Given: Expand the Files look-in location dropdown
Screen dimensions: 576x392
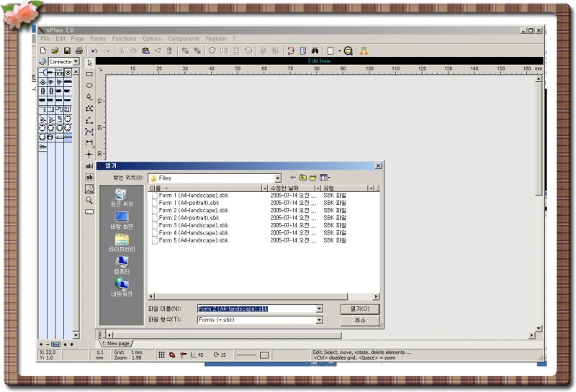Looking at the screenshot, I should point(278,178).
